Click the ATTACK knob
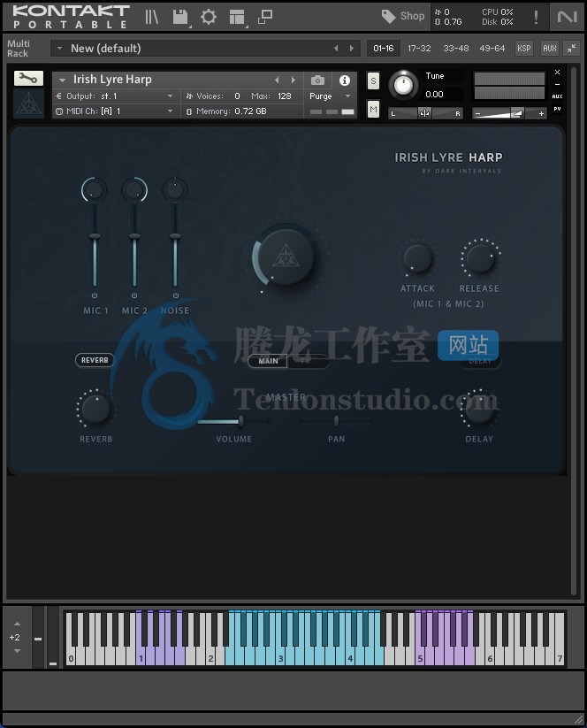The width and height of the screenshot is (587, 728). pyautogui.click(x=417, y=258)
